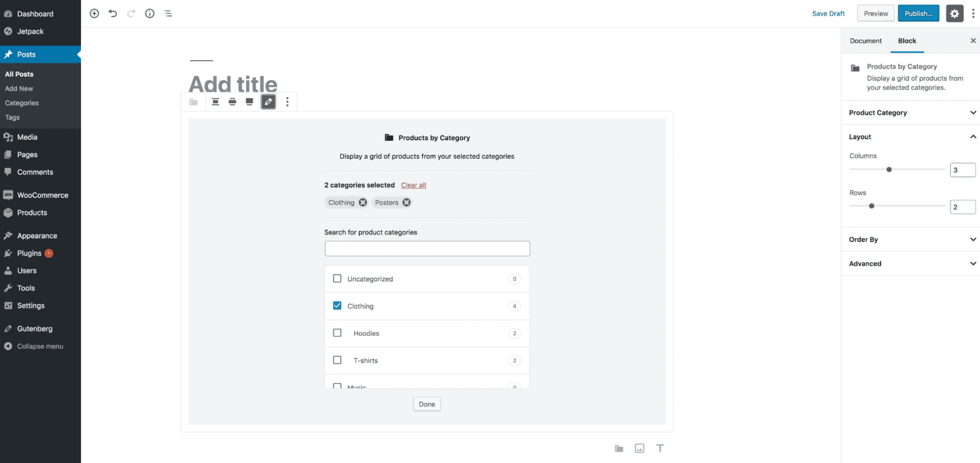Open the Posts menu
Screen dimensions: 980x463
click(40, 54)
